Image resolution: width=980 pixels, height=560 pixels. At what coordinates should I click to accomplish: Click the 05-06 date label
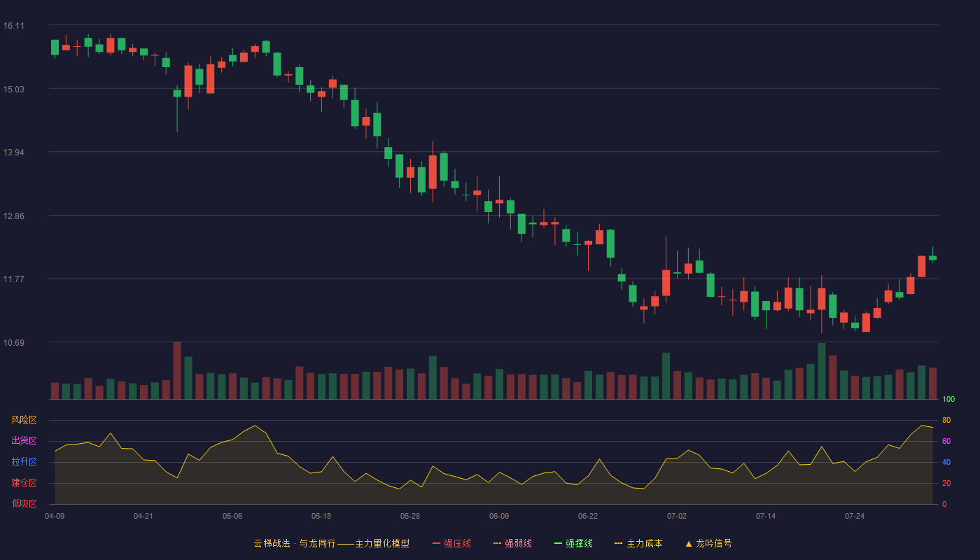coord(232,516)
